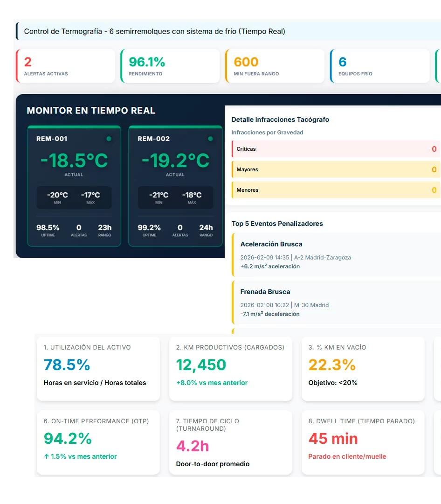Click the Monitor en Tiempo Real title

click(x=91, y=111)
